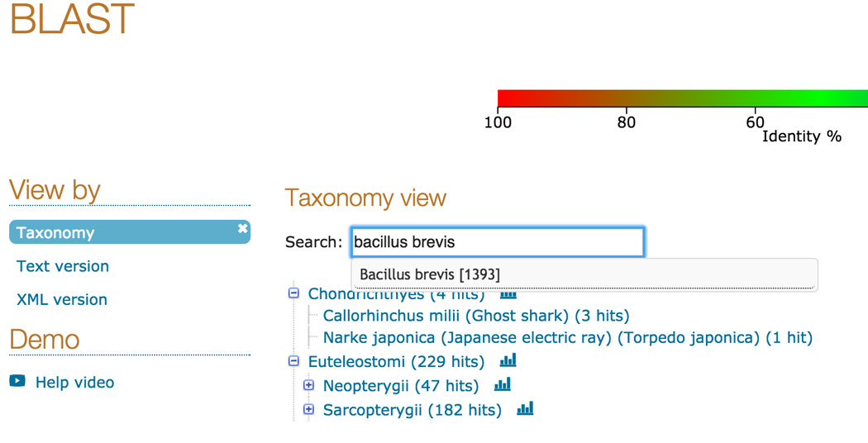Switch to Text version view

coord(63,266)
